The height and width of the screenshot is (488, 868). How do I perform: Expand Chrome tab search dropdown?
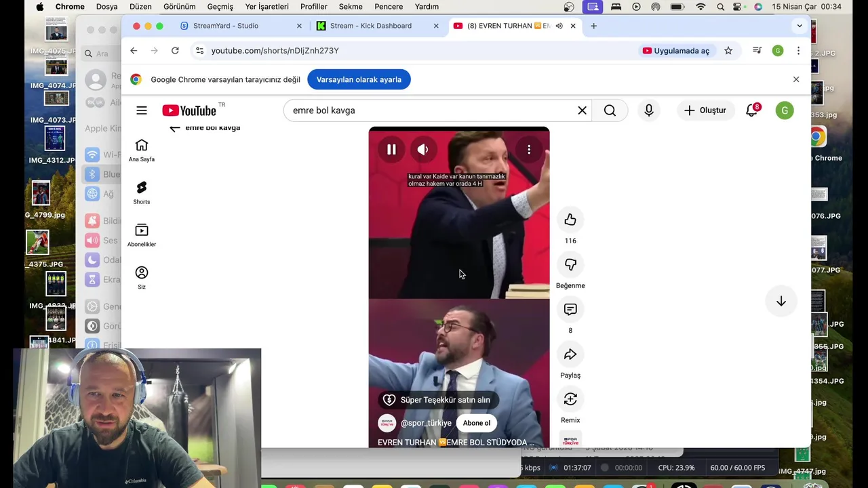tap(800, 26)
